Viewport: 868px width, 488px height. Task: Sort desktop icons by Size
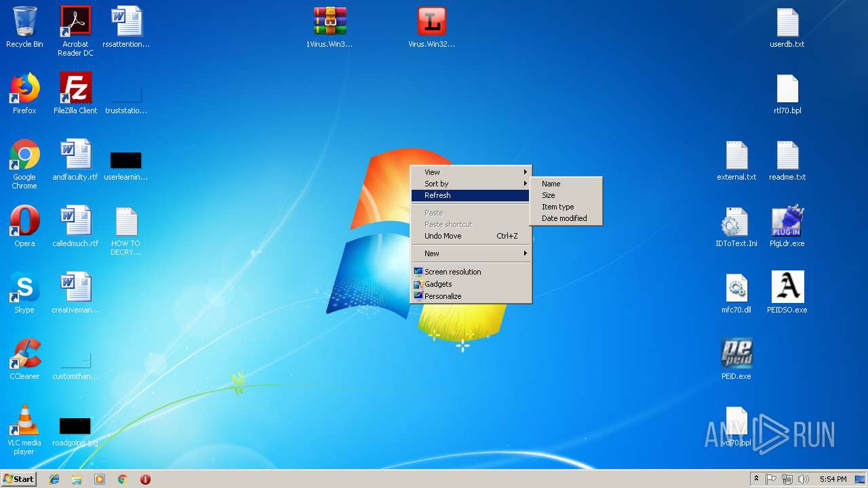[x=566, y=195]
